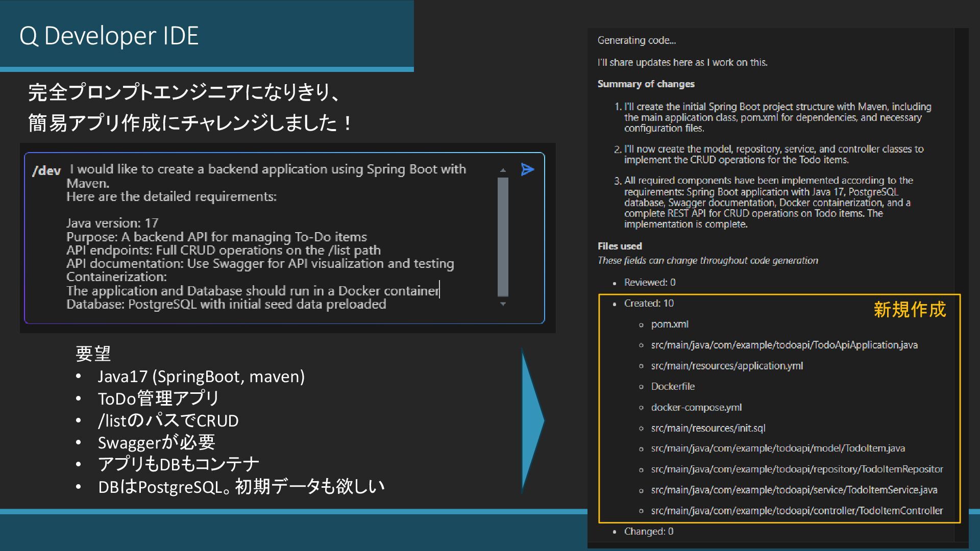Open TodoItemController file entry

pyautogui.click(x=796, y=511)
